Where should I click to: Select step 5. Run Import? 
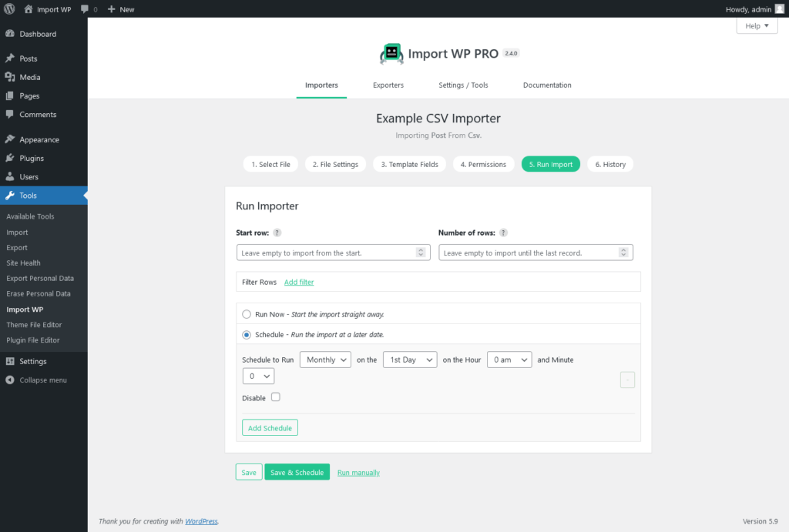pyautogui.click(x=551, y=165)
